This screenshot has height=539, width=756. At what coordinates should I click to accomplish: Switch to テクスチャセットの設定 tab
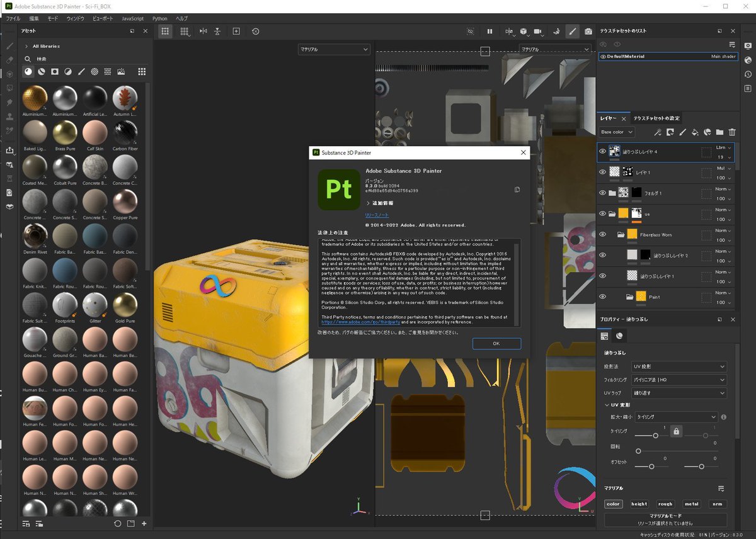[656, 118]
